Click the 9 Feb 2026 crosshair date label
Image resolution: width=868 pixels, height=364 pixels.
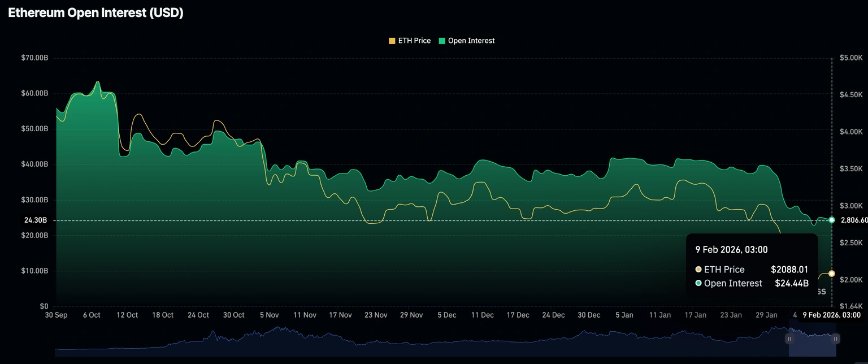click(x=831, y=315)
